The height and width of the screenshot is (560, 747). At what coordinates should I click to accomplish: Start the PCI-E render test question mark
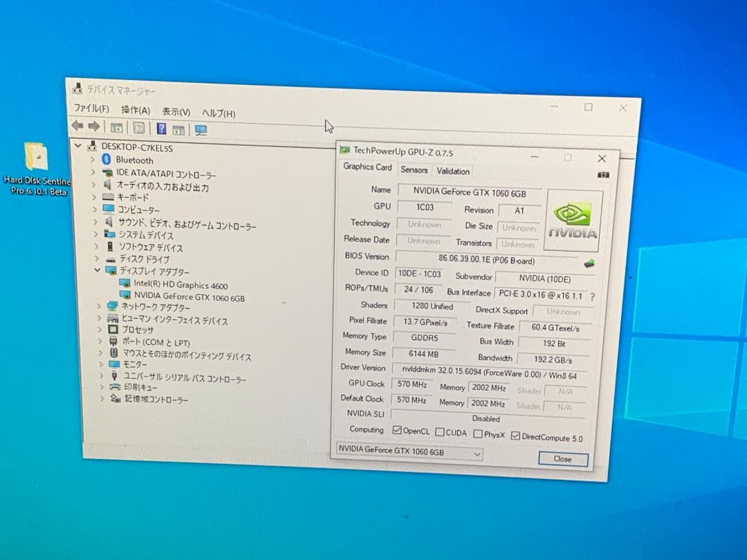(x=592, y=295)
